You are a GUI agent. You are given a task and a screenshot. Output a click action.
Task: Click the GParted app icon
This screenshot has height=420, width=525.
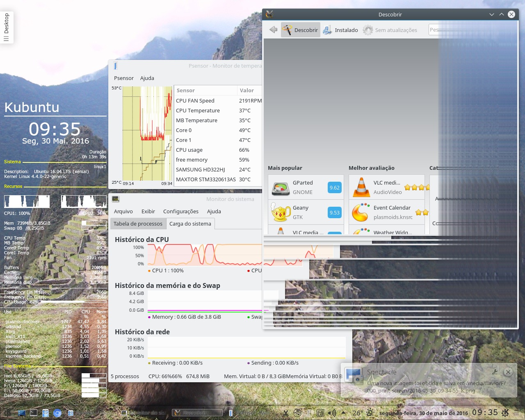pyautogui.click(x=281, y=188)
